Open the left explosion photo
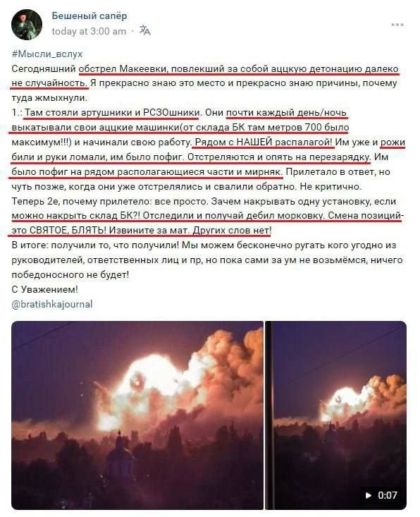The height and width of the screenshot is (517, 420). tap(137, 415)
